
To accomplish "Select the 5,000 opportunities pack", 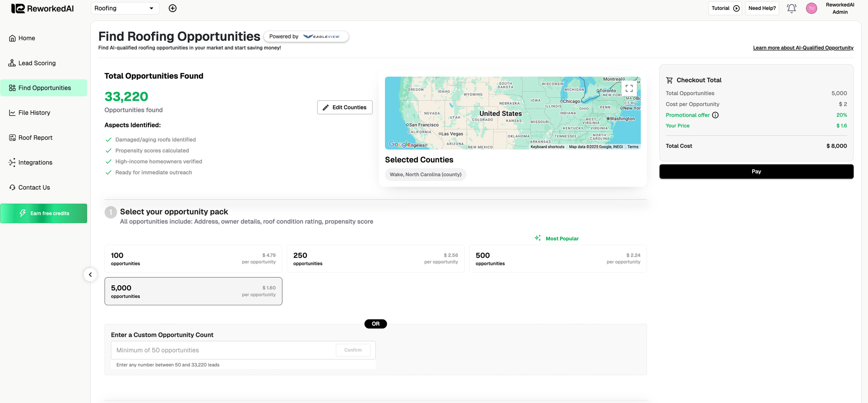I will 193,291.
